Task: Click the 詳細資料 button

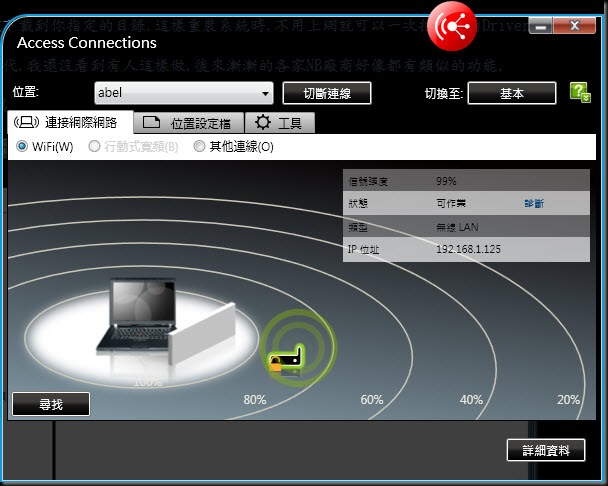Action: 546,450
